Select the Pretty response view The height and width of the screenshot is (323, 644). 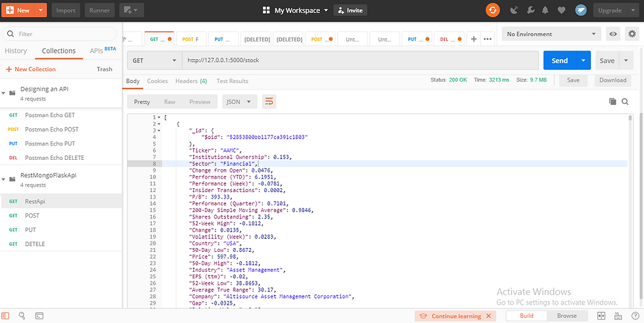pyautogui.click(x=142, y=102)
